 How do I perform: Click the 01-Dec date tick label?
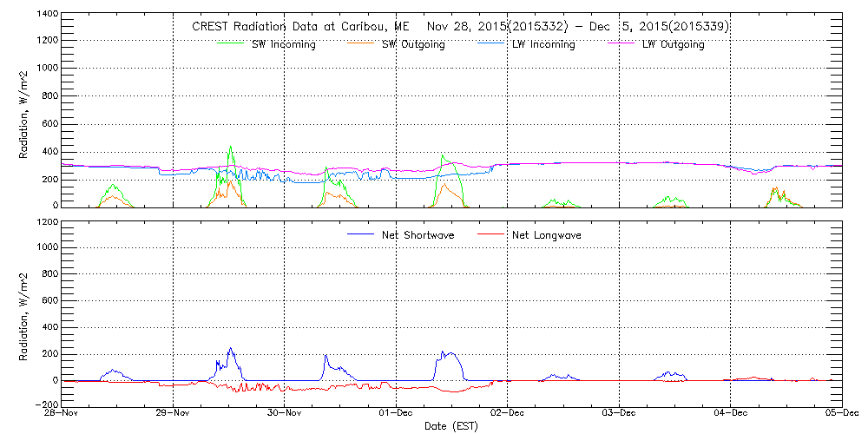pyautogui.click(x=396, y=414)
